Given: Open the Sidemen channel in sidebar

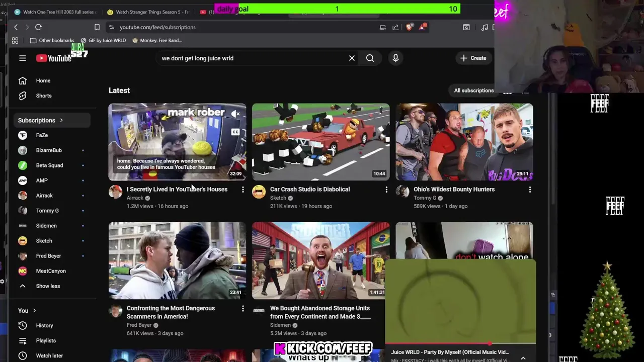Looking at the screenshot, I should (52, 226).
